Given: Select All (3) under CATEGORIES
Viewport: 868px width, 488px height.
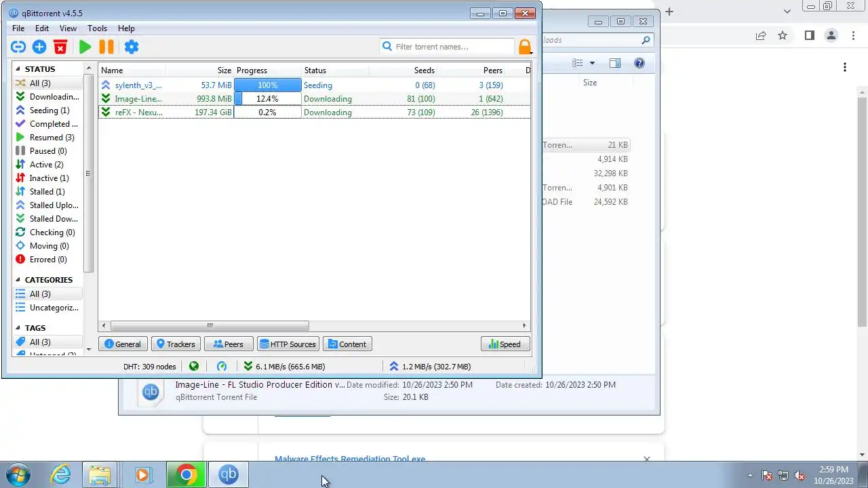Looking at the screenshot, I should 47,294.
